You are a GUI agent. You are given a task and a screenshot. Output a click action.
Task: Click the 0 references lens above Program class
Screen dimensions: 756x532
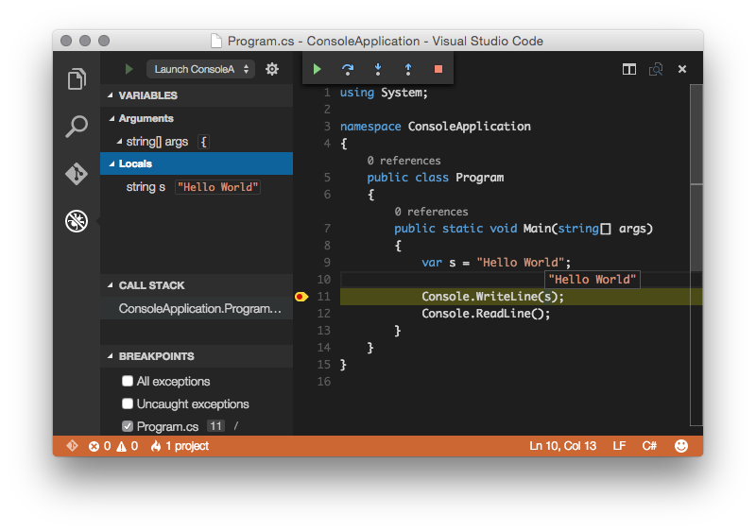(x=404, y=161)
